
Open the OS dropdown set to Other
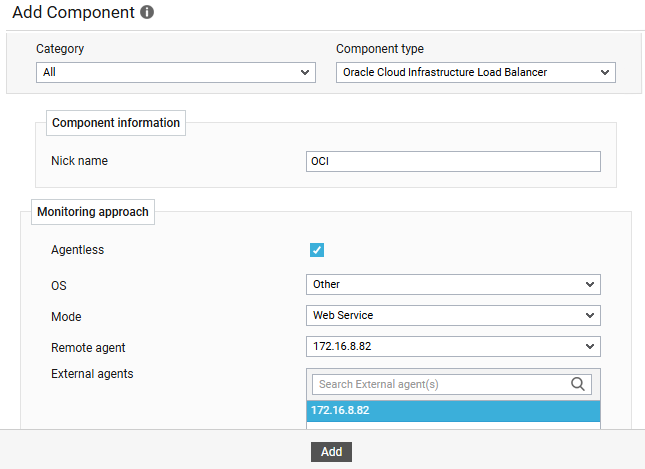click(x=453, y=284)
